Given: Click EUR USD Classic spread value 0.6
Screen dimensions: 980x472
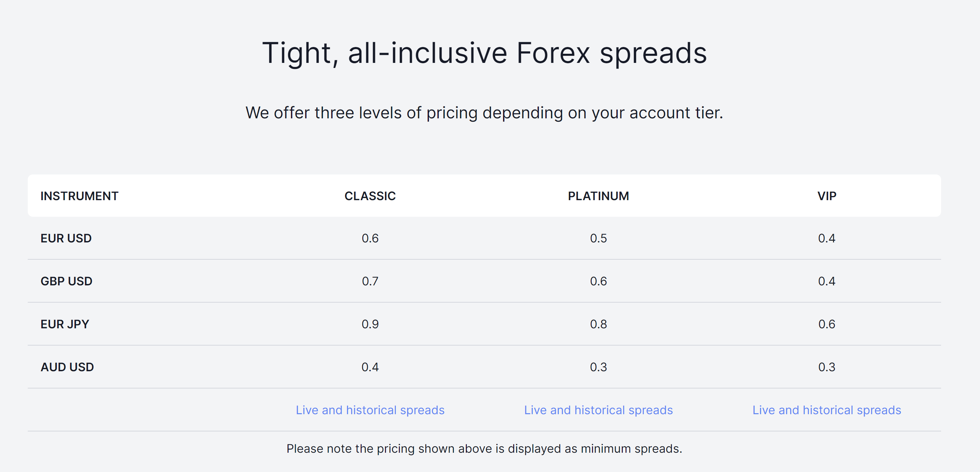Looking at the screenshot, I should click(x=370, y=238).
